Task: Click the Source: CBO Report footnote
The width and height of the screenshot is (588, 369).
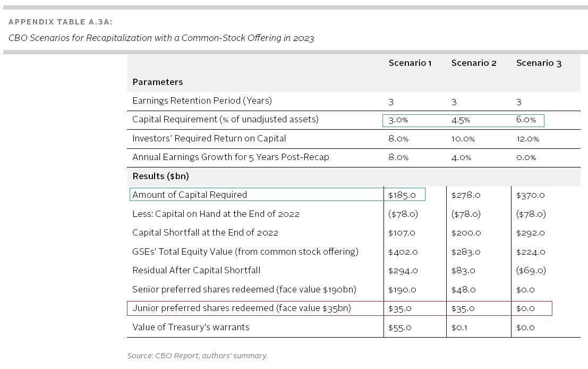Action: pyautogui.click(x=197, y=356)
